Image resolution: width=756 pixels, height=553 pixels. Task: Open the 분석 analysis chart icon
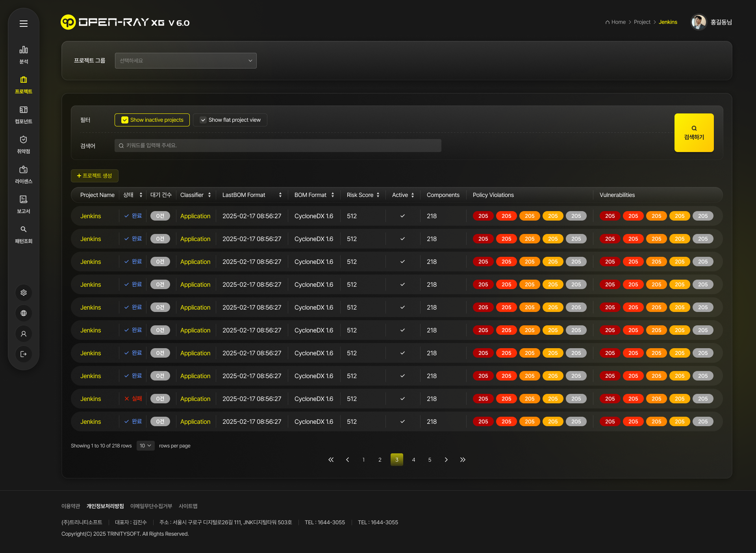pos(24,50)
